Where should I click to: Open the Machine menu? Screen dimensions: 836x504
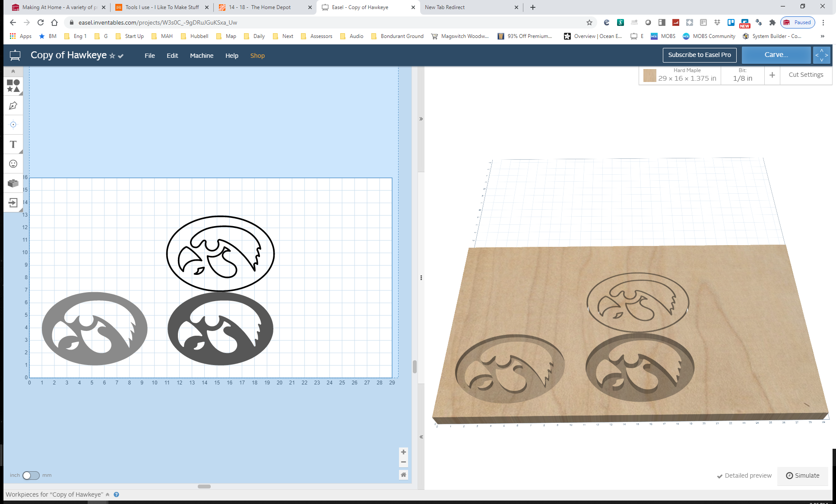(201, 55)
